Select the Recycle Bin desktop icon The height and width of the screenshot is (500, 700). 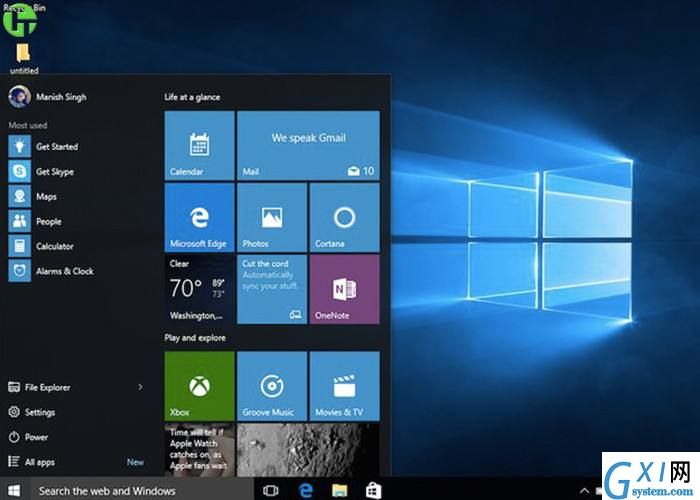[20, 20]
